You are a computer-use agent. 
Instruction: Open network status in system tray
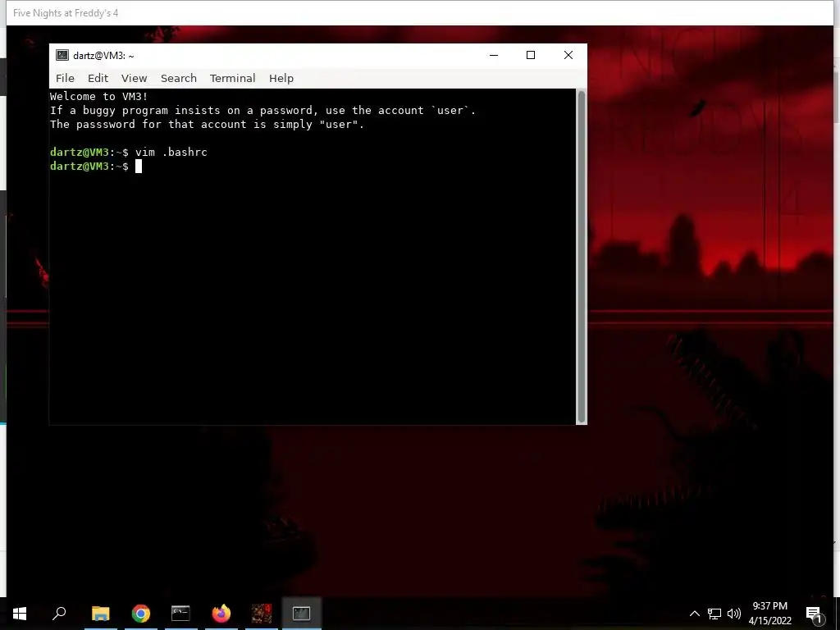pos(714,614)
